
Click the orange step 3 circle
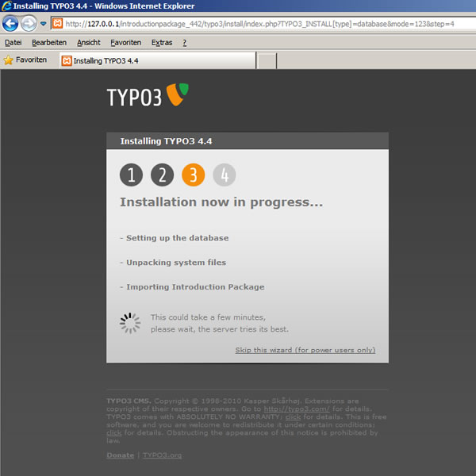tap(193, 175)
